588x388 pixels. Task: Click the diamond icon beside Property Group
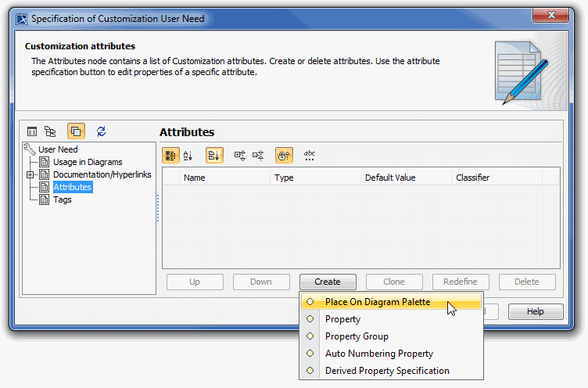click(310, 336)
